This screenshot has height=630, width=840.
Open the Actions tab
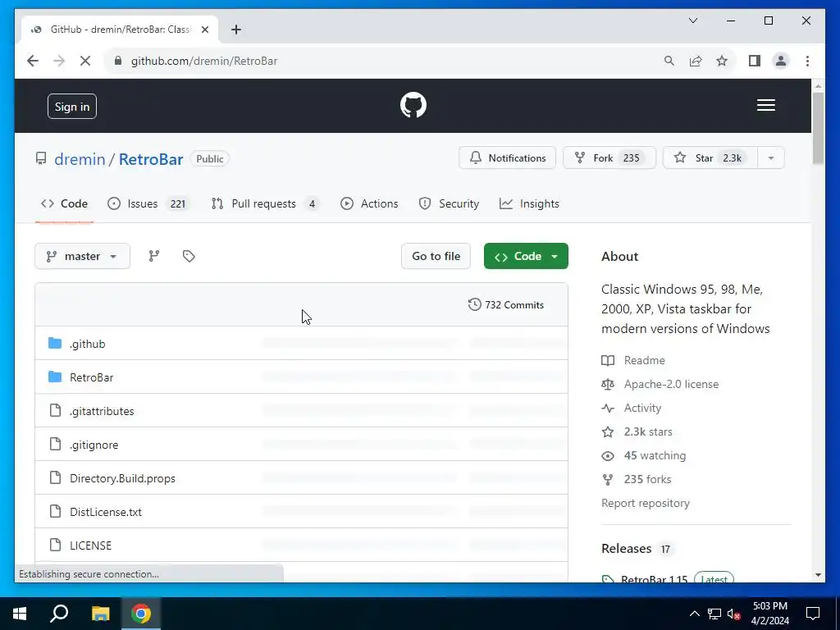pos(370,203)
